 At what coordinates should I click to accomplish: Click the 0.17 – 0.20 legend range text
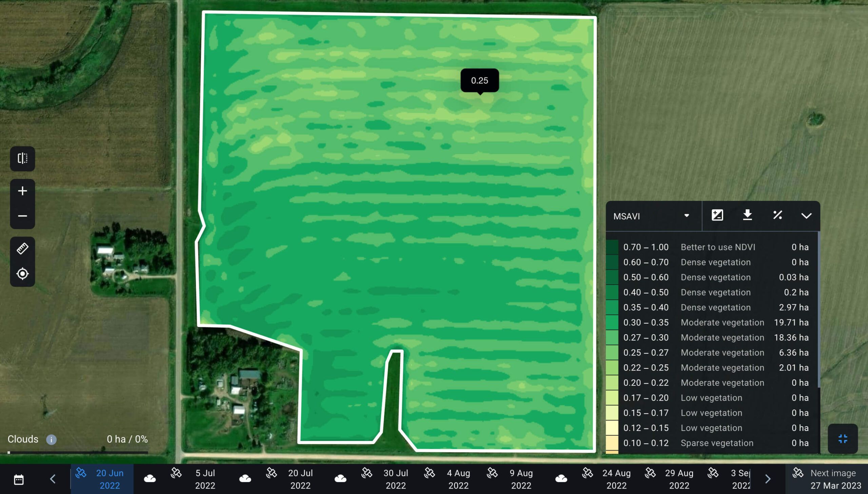pos(646,398)
